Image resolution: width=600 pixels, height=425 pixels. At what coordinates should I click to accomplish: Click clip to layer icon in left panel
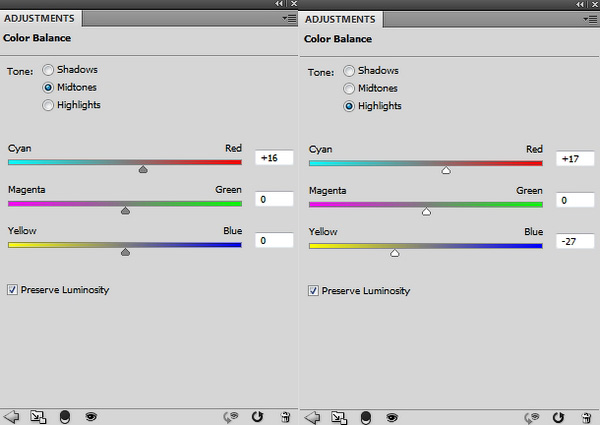(x=65, y=417)
